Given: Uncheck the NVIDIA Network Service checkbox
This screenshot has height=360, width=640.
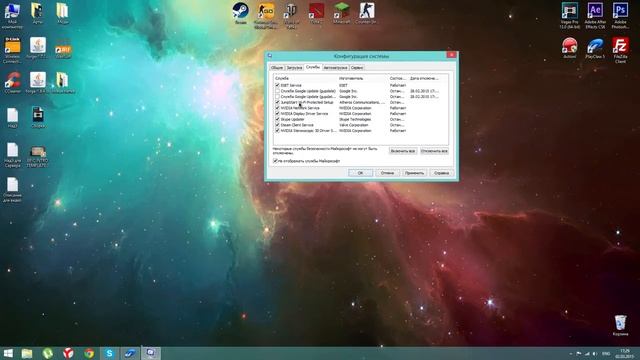Looking at the screenshot, I should point(278,108).
